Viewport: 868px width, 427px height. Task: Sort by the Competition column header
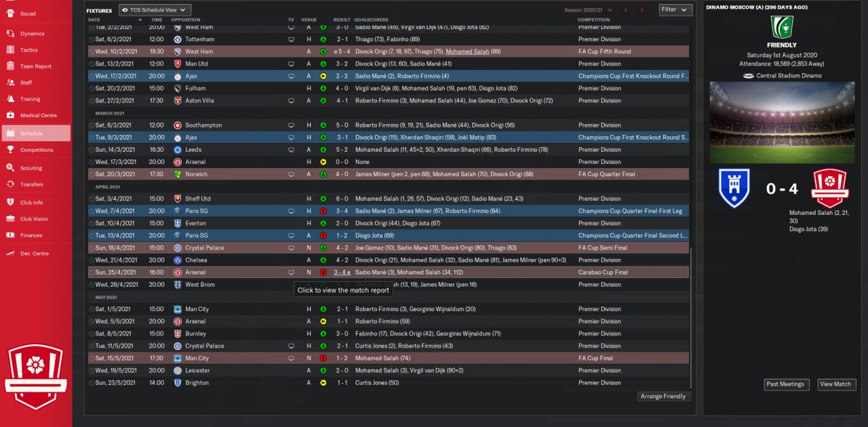pyautogui.click(x=594, y=20)
